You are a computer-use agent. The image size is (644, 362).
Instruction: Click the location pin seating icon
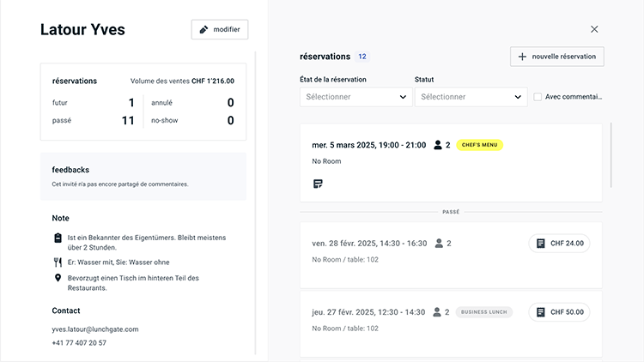point(58,279)
